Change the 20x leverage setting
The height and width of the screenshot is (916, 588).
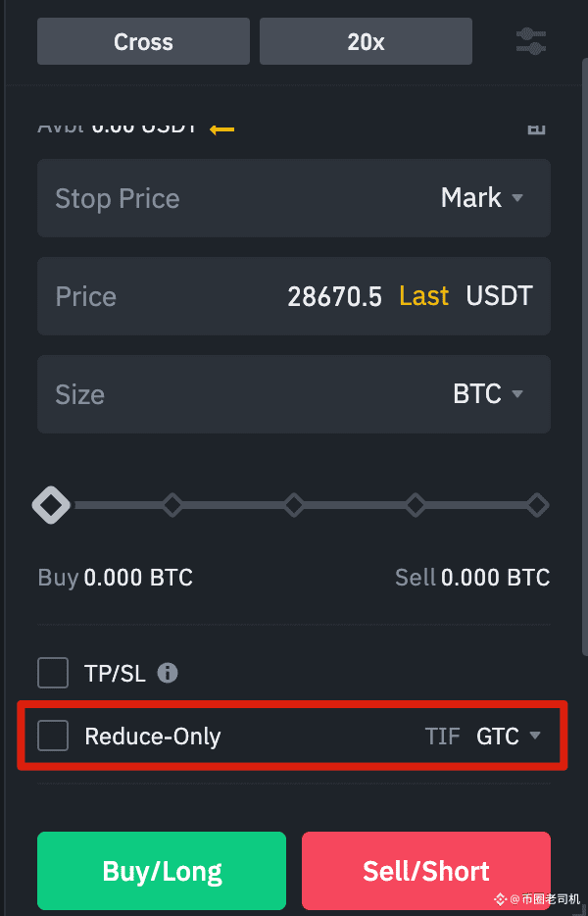point(367,41)
